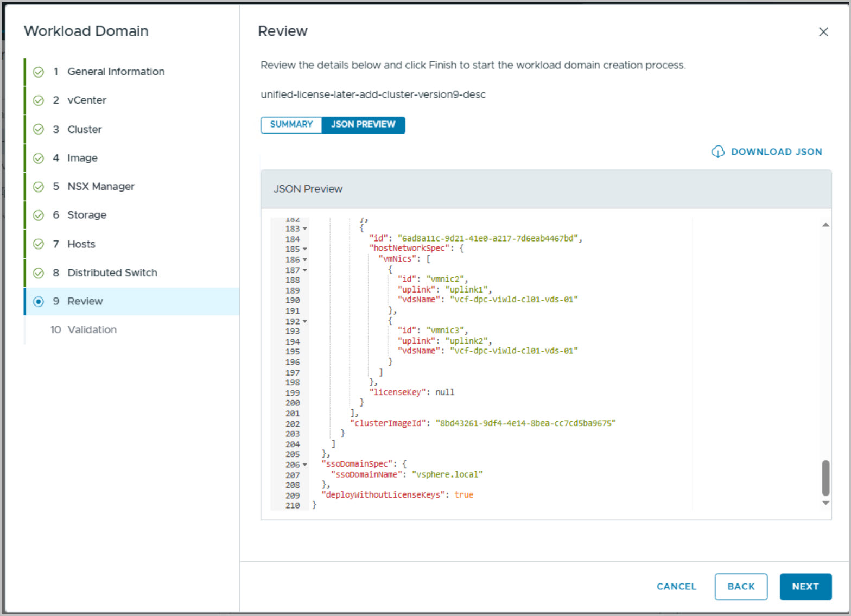
Task: Click the Validation step label
Action: (92, 330)
